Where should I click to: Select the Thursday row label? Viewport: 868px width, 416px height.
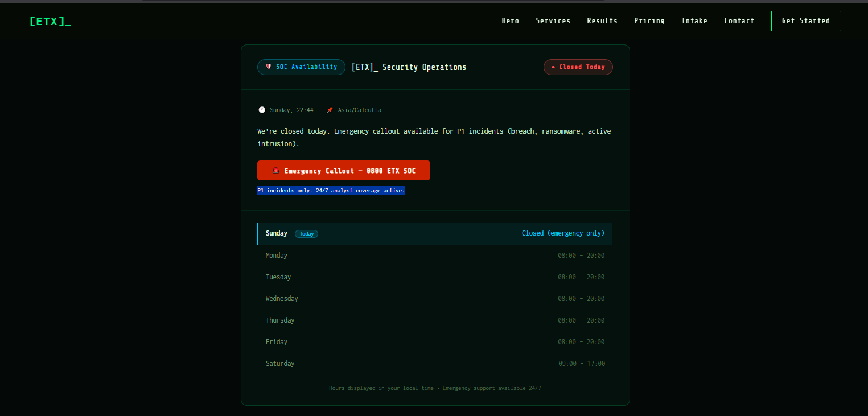[280, 320]
